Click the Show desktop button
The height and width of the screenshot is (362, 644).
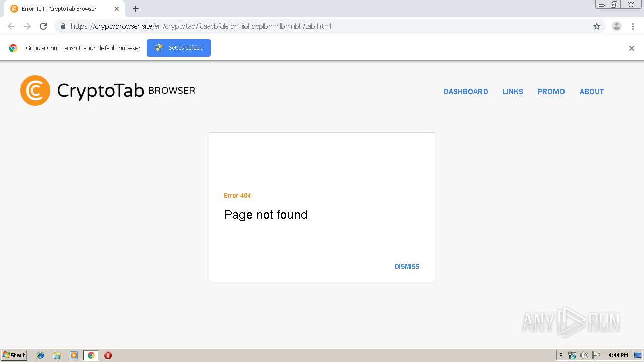[x=638, y=355]
